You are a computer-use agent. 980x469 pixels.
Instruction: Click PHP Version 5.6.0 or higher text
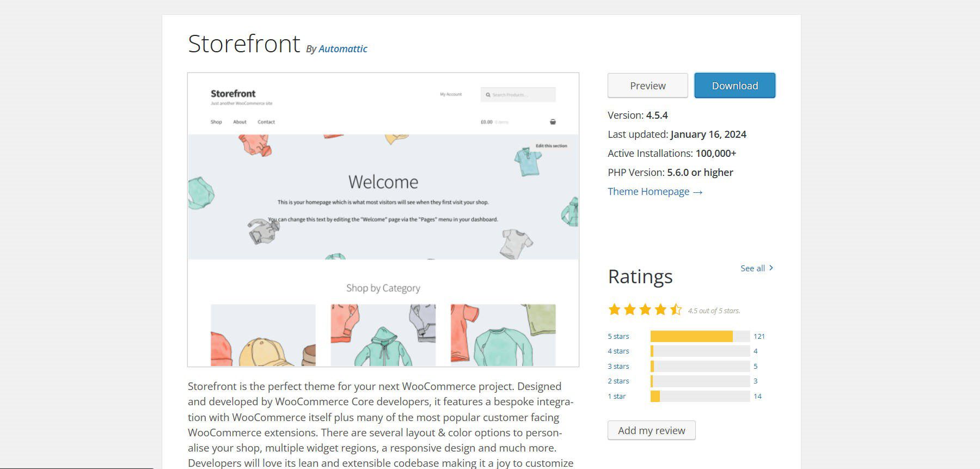coord(670,173)
